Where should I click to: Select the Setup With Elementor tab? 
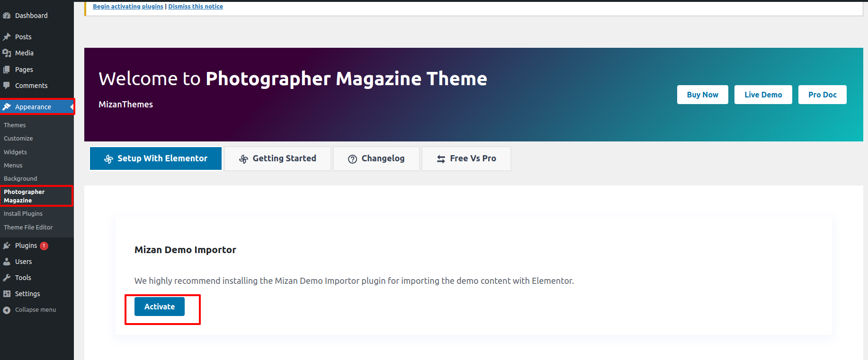(x=156, y=158)
